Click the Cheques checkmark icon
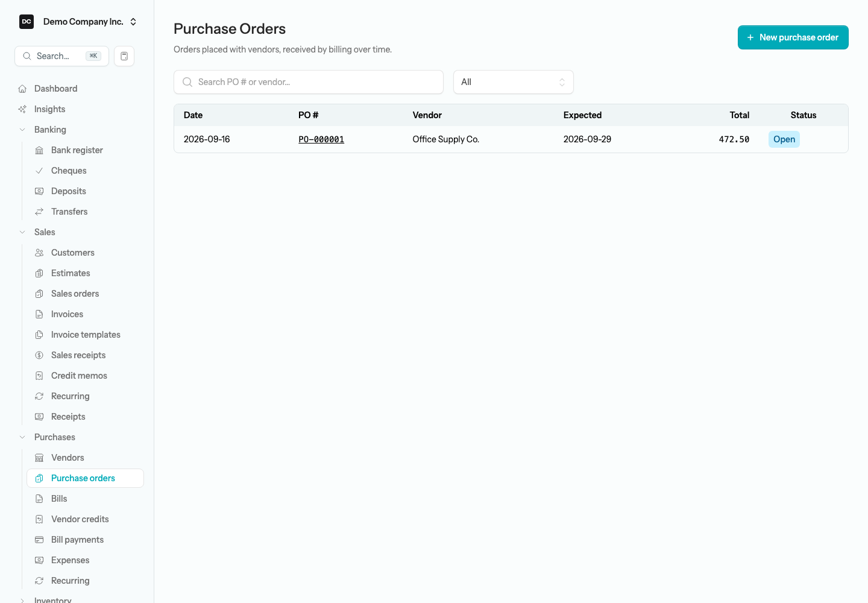Viewport: 868px width, 603px height. point(39,171)
